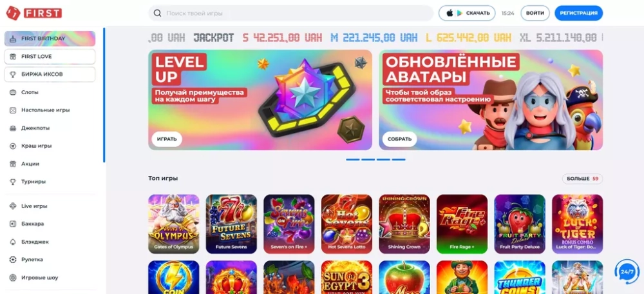This screenshot has height=294, width=644.
Task: Click the Войти login button
Action: click(535, 13)
